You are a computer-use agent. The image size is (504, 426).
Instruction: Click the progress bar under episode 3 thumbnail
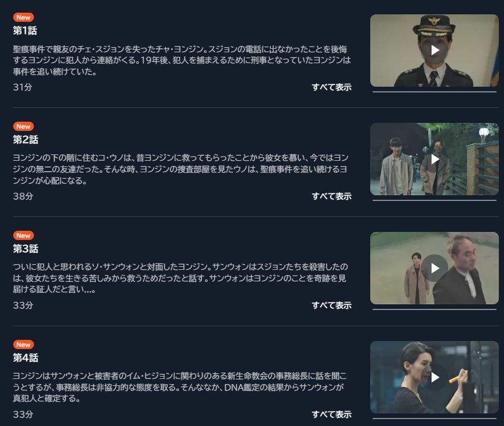tap(435, 309)
